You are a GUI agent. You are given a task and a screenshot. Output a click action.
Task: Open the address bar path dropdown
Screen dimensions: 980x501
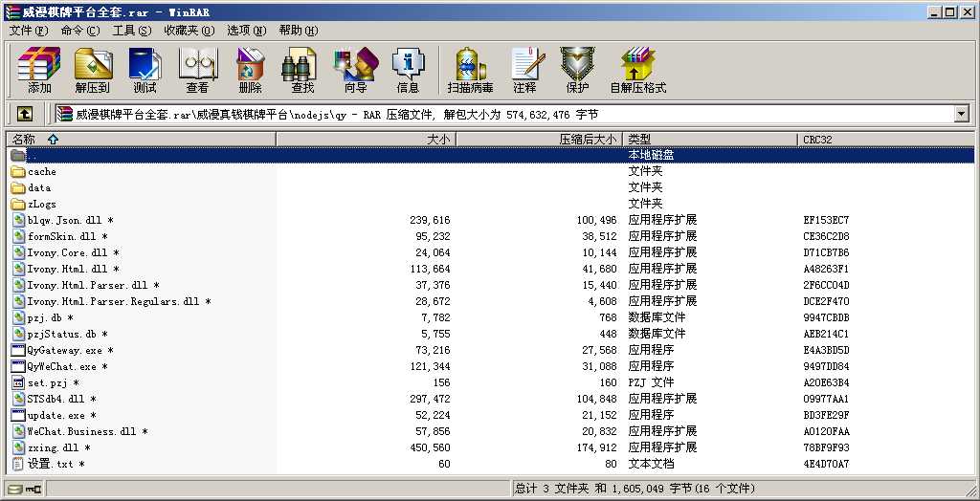(961, 114)
